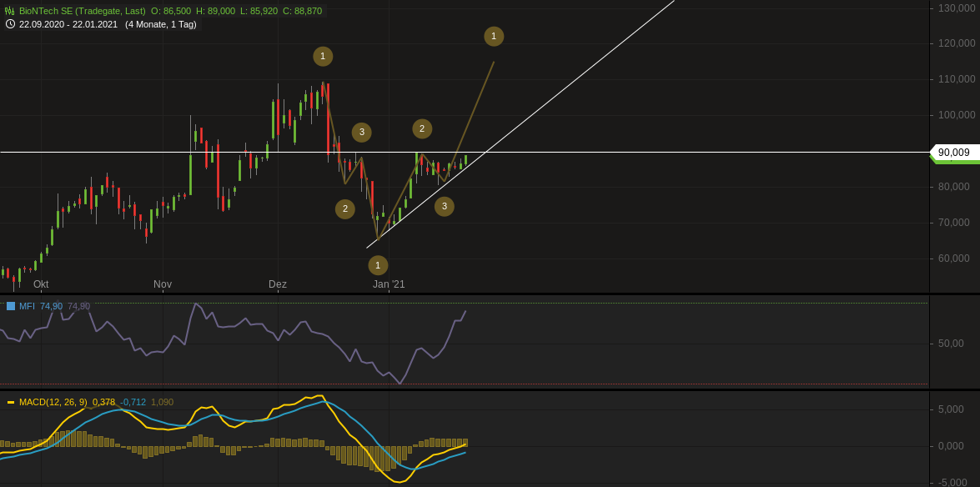The height and width of the screenshot is (487, 980).
Task: Click the MACD signal value '-0,712'
Action: (x=133, y=402)
